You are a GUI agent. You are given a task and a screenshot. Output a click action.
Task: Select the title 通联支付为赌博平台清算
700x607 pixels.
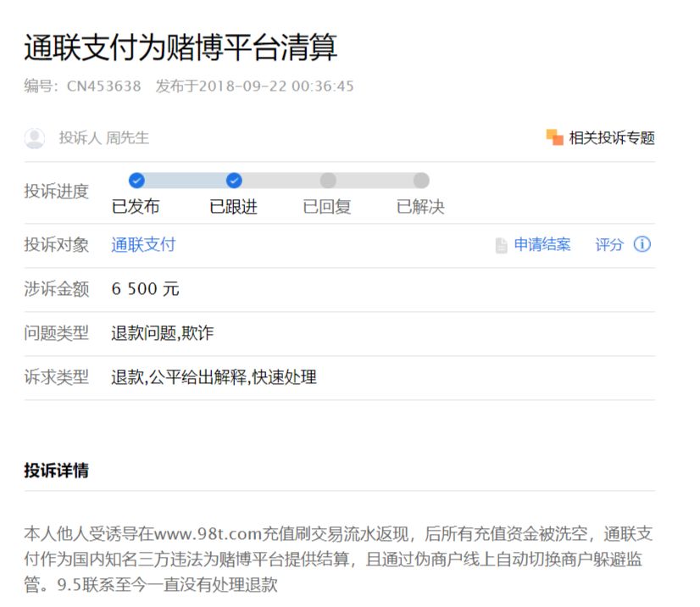coord(181,47)
